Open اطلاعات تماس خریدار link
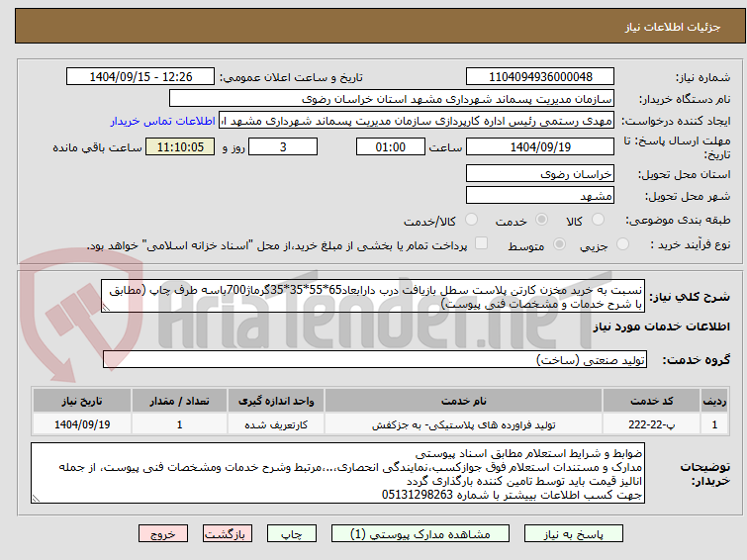The image size is (747, 560). (163, 121)
